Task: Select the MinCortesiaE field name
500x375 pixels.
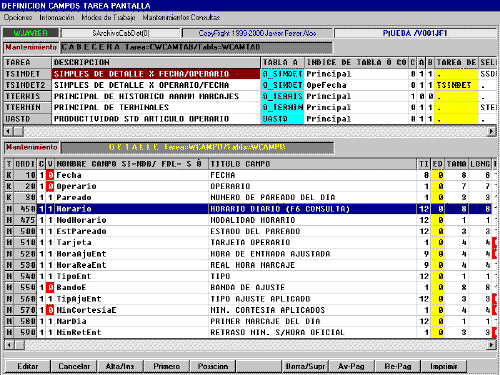Action: 131,310
